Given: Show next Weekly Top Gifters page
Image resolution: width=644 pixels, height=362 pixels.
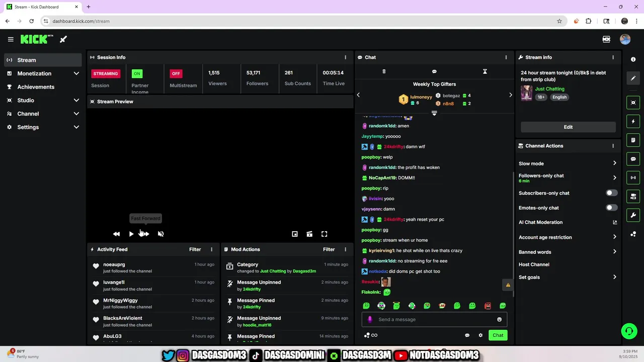Looking at the screenshot, I should [510, 95].
